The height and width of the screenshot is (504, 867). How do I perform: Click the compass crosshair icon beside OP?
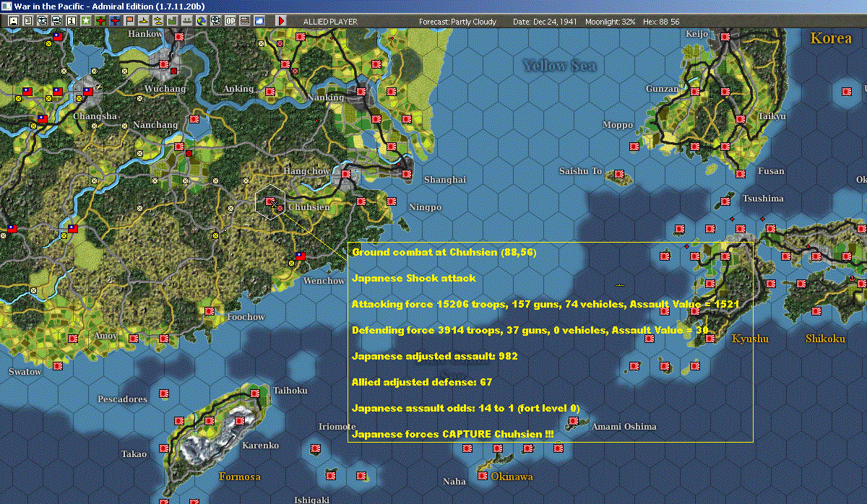215,21
